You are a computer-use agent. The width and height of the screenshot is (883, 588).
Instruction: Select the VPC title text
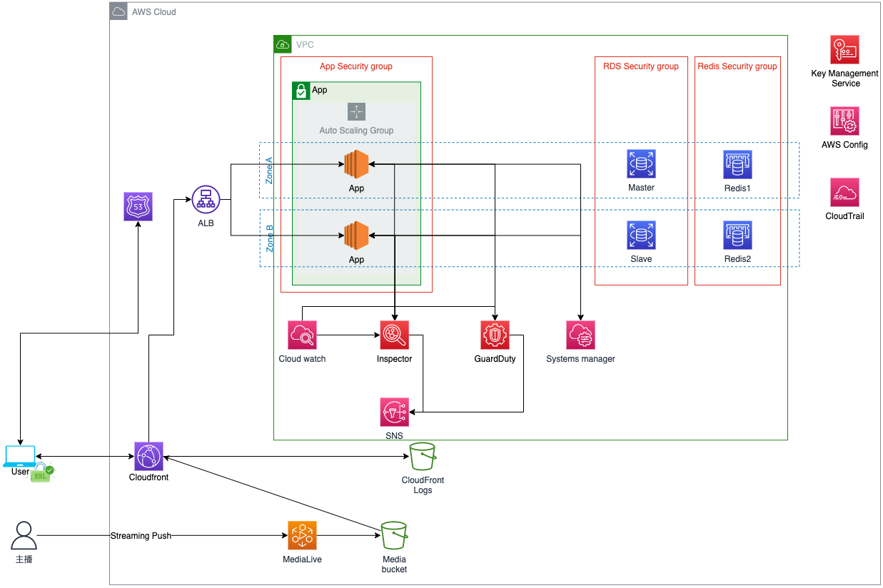click(305, 45)
